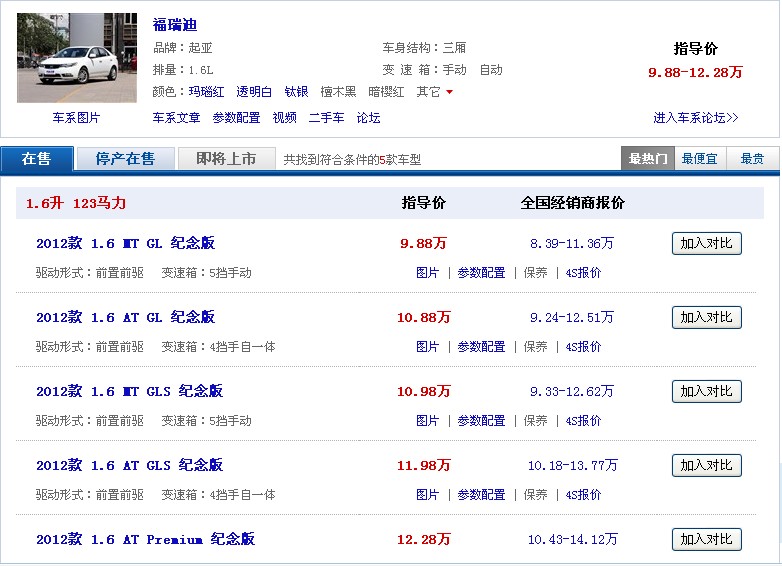782x566 pixels.
Task: Open the 参数配置 link in the header
Action: (236, 118)
